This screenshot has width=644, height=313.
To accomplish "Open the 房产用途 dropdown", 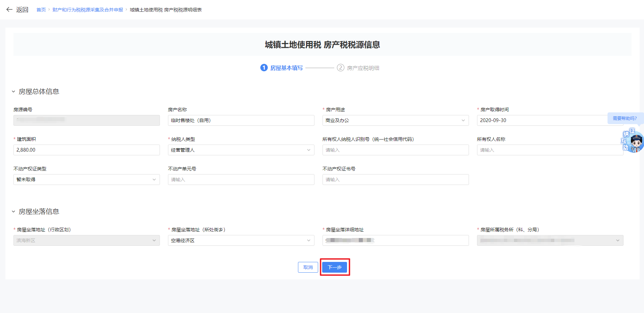I will 395,120.
